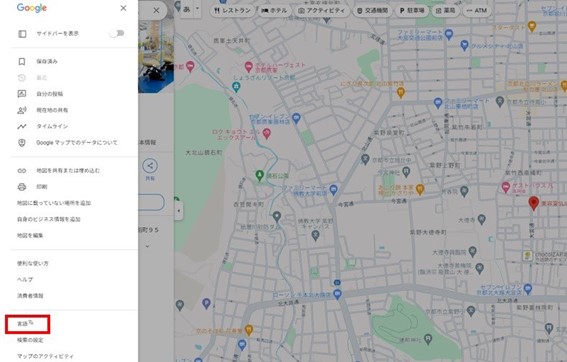Collapse the side panel arrow handle
The image size is (567, 362).
pyautogui.click(x=179, y=210)
